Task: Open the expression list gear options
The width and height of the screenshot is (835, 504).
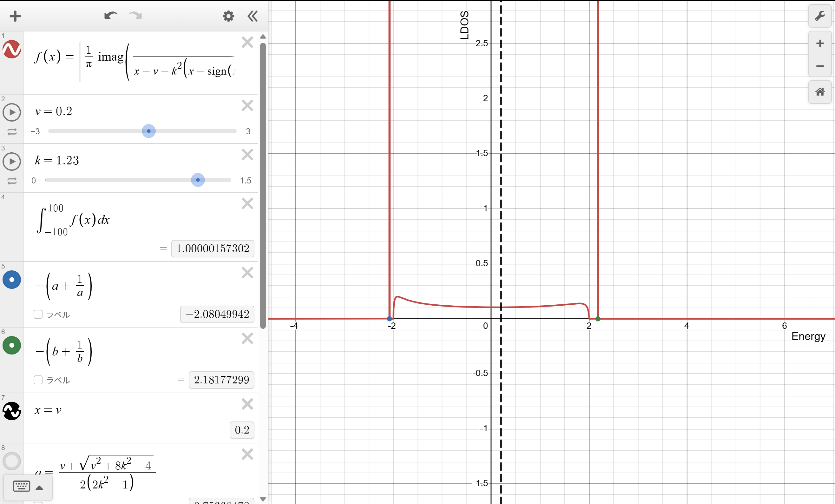Action: coord(228,16)
